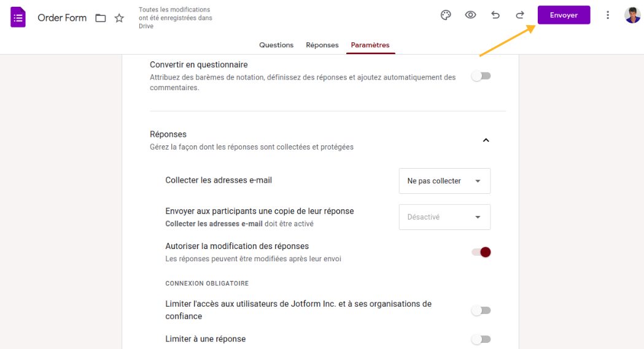The height and width of the screenshot is (349, 644).
Task: Open the theme customization palette
Action: [x=446, y=15]
